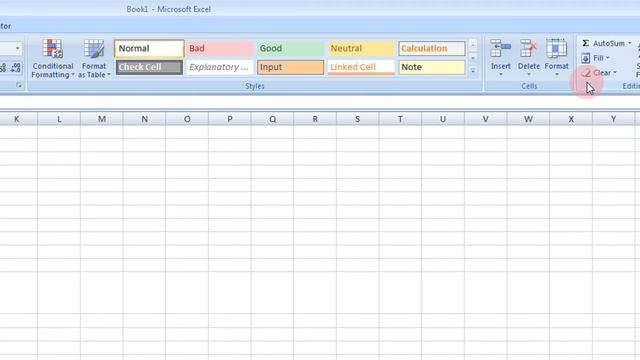Open the Number group dialog launcher
The width and height of the screenshot is (640, 360).
coord(19,85)
